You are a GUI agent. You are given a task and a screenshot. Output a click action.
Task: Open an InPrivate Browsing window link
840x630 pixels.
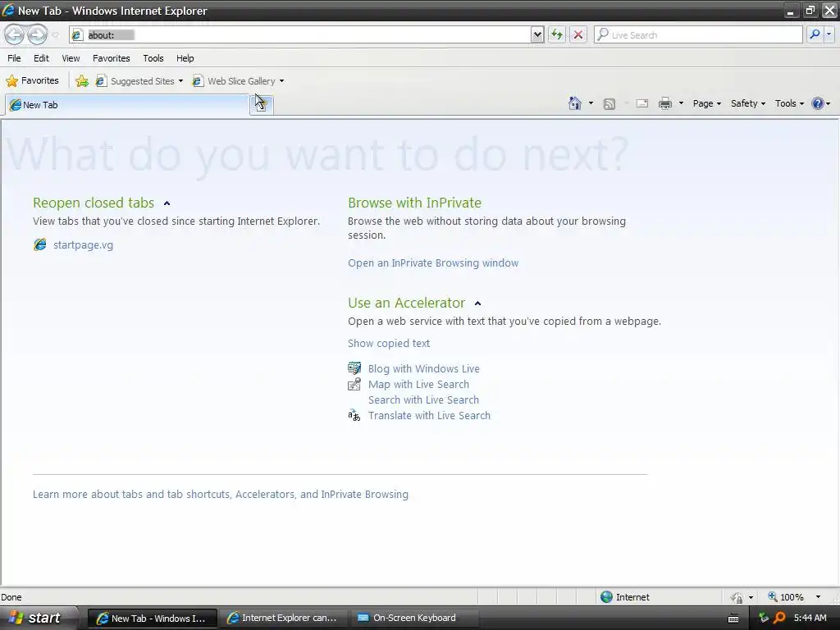(x=433, y=263)
